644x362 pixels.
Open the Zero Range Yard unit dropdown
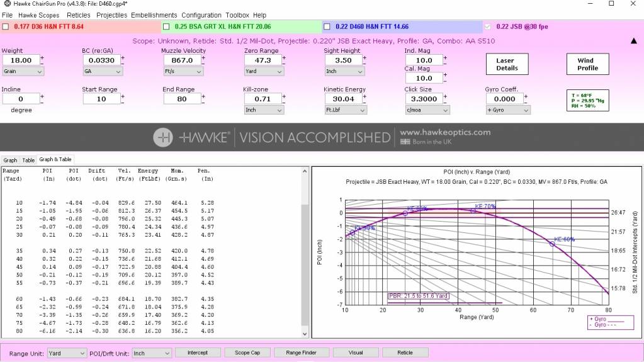pyautogui.click(x=264, y=72)
